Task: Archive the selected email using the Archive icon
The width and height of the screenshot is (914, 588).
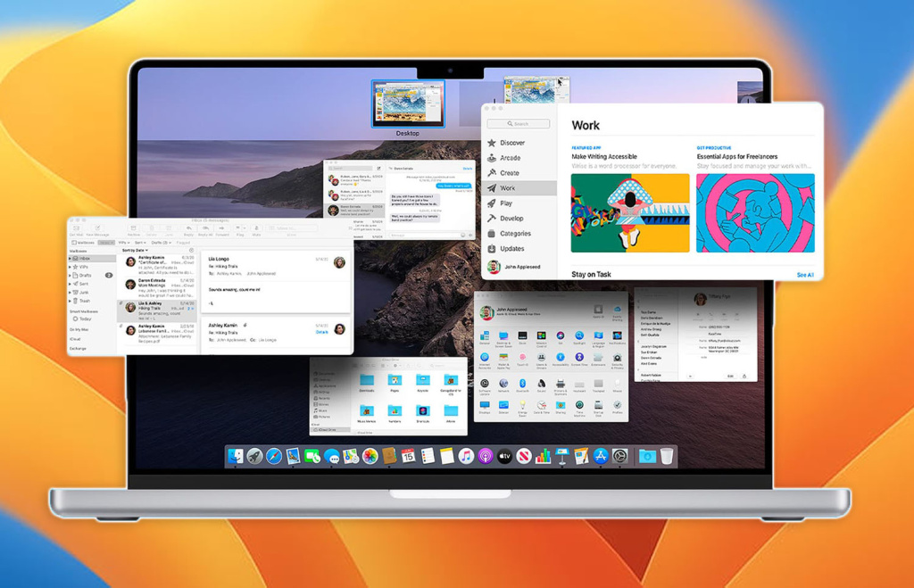Action: (134, 228)
